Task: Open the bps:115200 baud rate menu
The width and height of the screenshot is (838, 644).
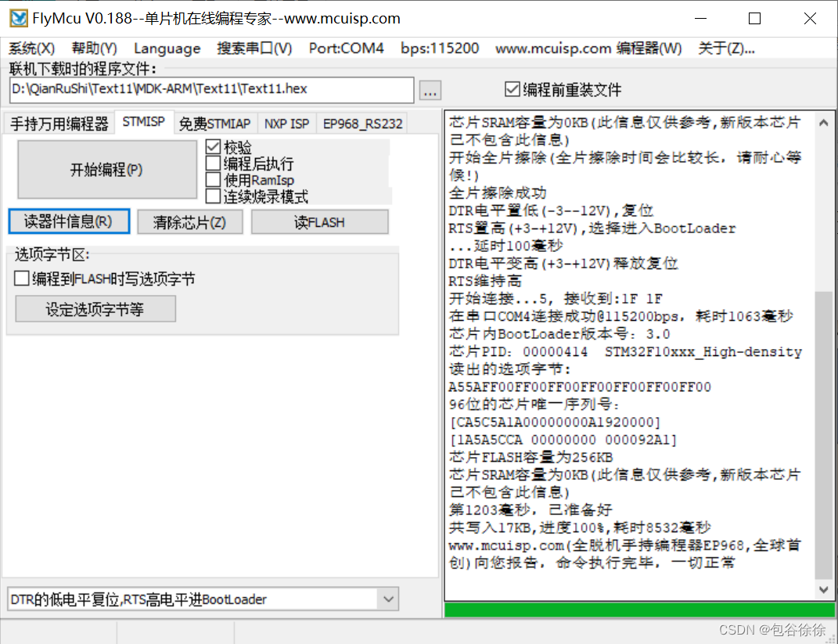Action: [440, 49]
